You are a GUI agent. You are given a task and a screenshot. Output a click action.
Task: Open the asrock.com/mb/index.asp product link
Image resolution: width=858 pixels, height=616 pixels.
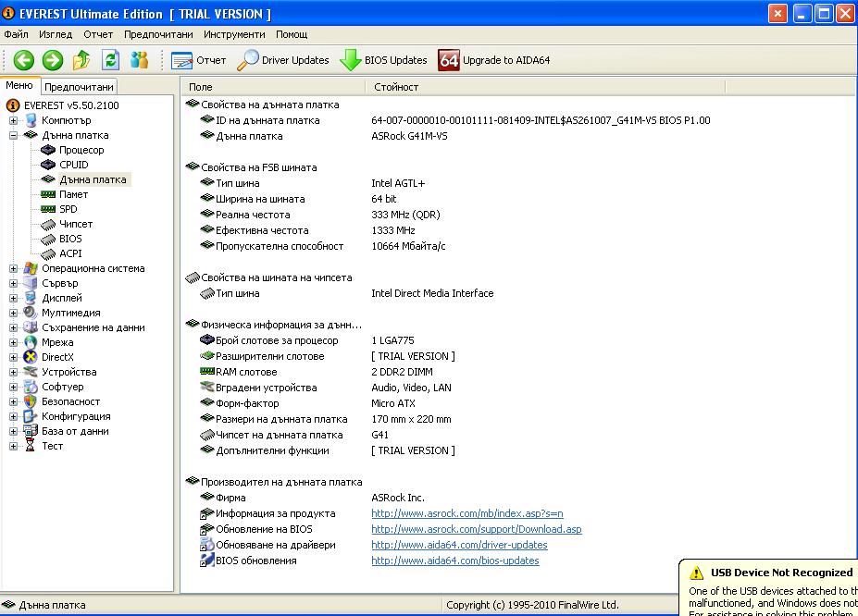[466, 513]
